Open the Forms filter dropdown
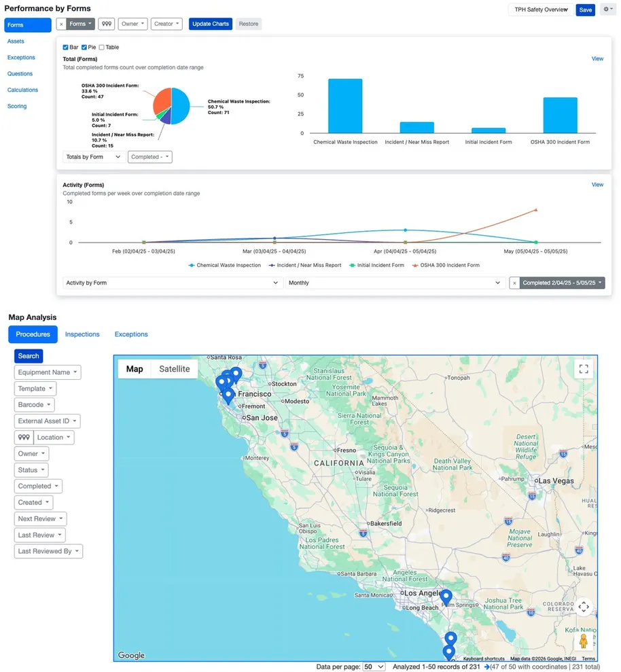The image size is (621, 672). pos(80,24)
